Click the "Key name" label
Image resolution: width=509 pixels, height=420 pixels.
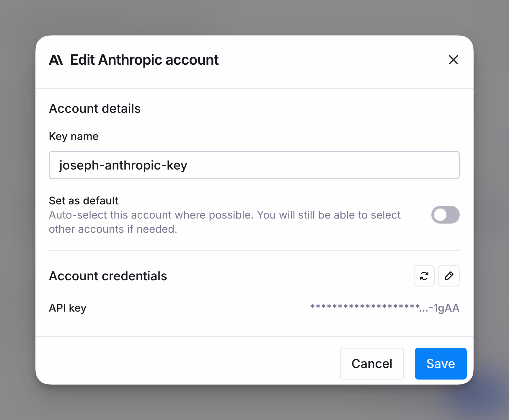tap(74, 136)
